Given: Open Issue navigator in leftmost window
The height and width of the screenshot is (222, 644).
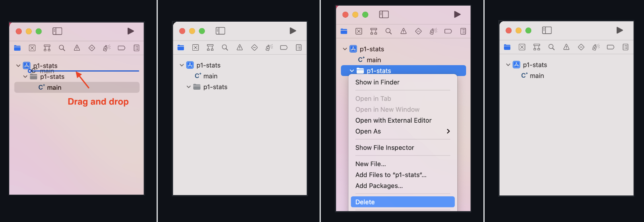Looking at the screenshot, I should (x=77, y=48).
